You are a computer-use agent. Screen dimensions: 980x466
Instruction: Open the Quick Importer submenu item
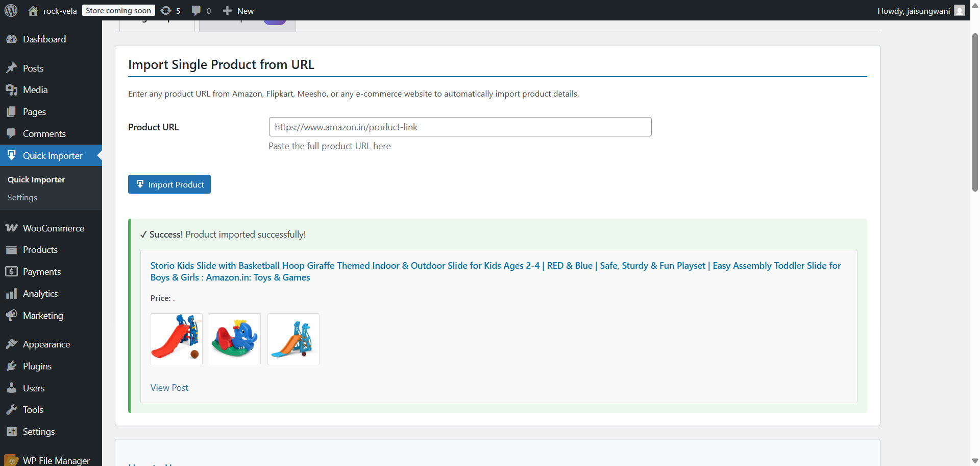click(36, 180)
